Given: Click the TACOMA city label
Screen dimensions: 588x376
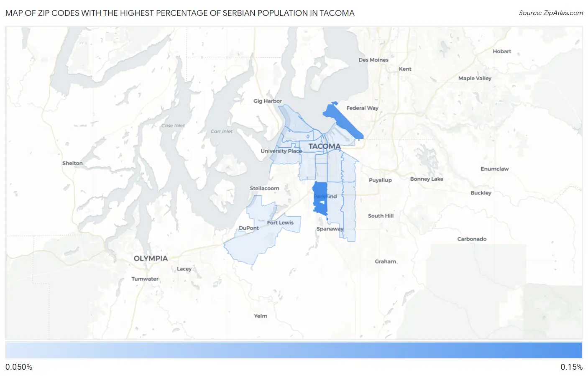Looking at the screenshot, I should click(325, 146).
